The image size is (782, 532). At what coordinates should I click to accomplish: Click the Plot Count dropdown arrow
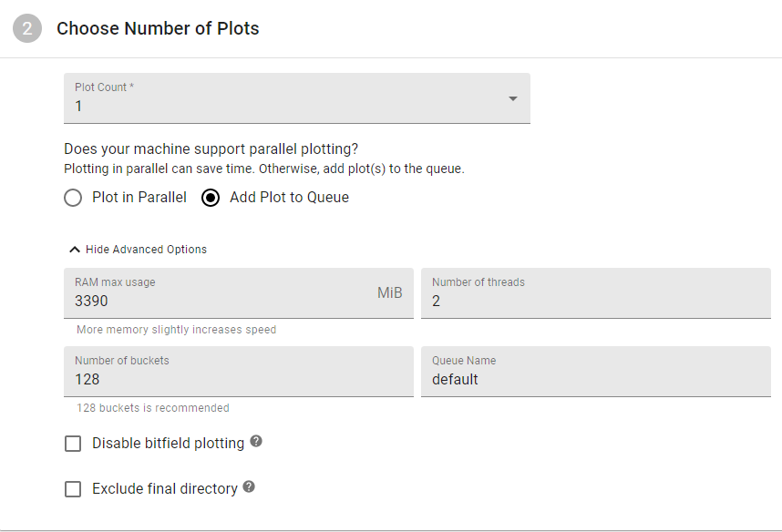(x=513, y=98)
